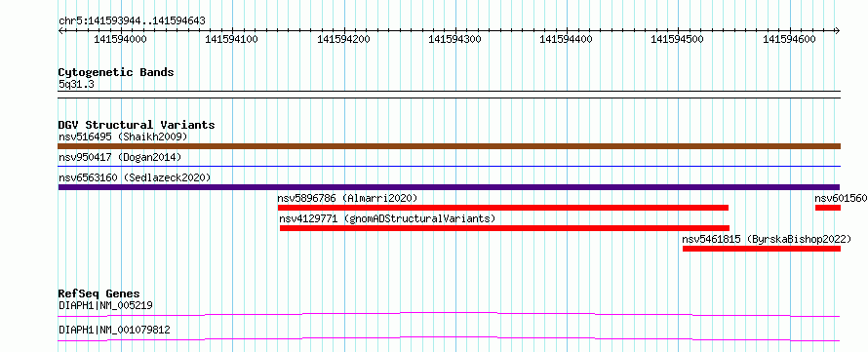The image size is (868, 352).
Task: Open DIAPH1|NM_005219 gene label
Action: coord(105,305)
